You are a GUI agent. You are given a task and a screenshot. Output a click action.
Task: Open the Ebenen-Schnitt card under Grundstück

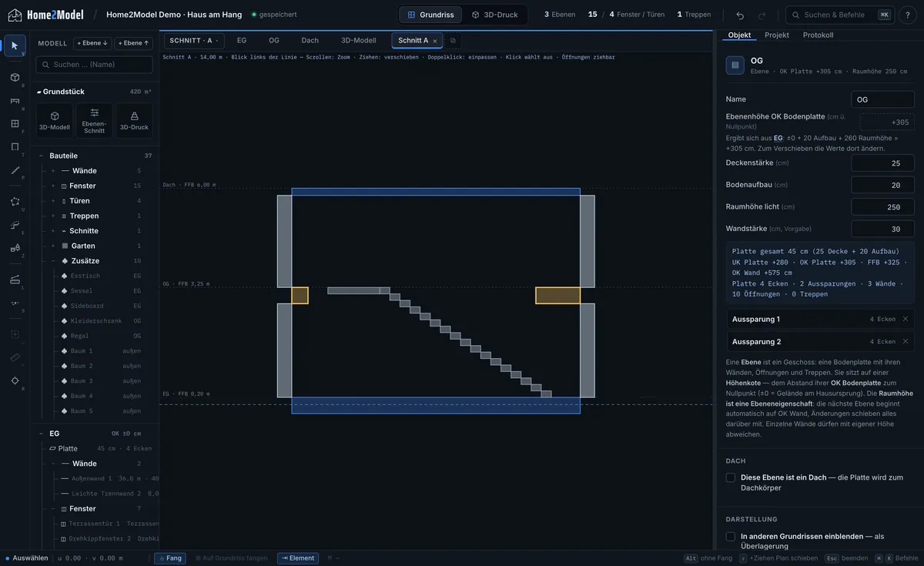(95, 121)
